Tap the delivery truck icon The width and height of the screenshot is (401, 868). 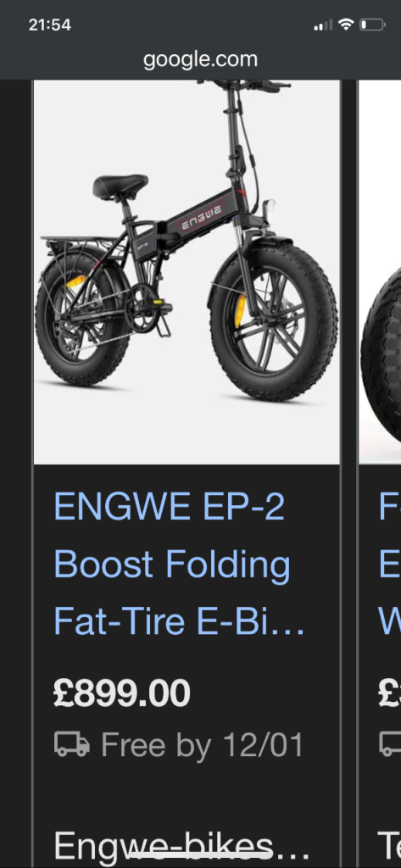[x=72, y=744]
